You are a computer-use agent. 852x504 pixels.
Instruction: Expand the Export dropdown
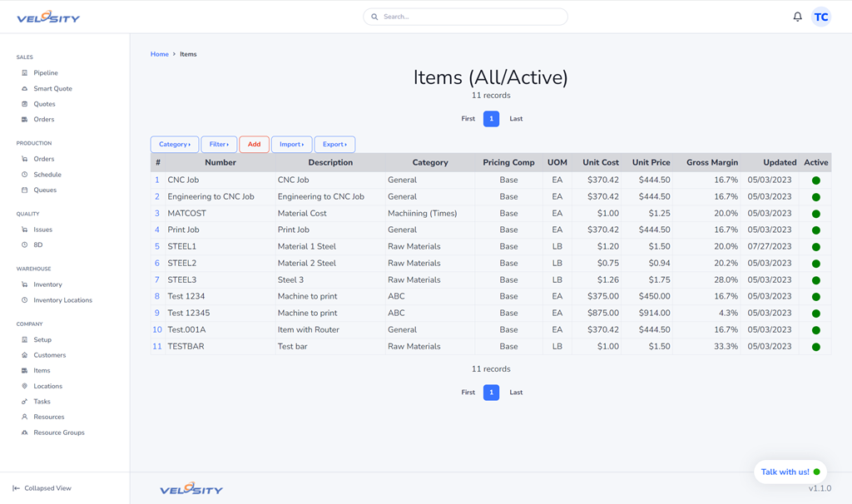(334, 145)
